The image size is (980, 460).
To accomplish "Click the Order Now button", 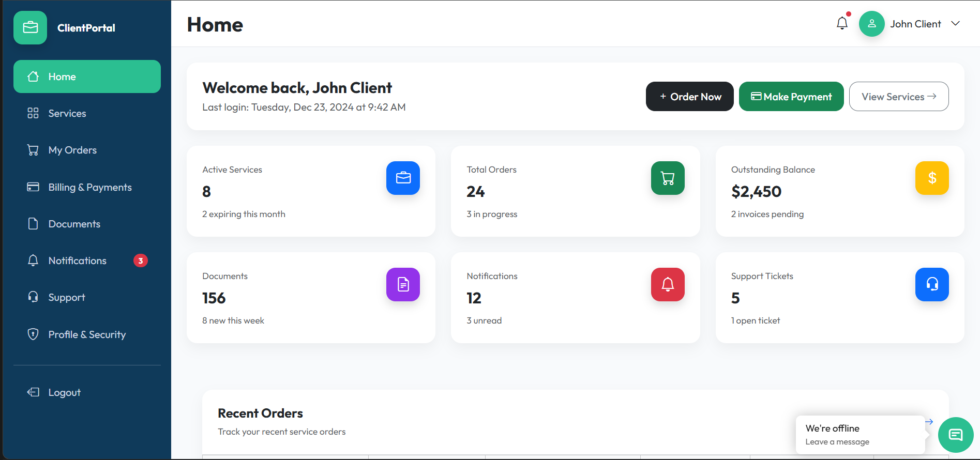I will [x=689, y=96].
